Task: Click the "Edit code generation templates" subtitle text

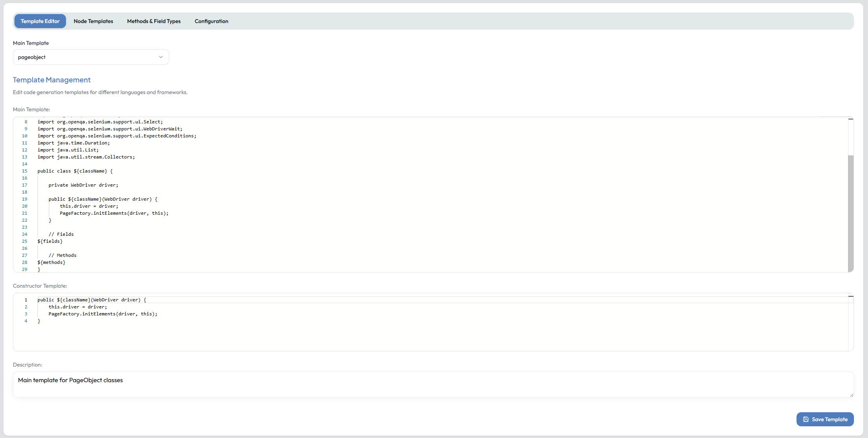Action: [x=100, y=92]
